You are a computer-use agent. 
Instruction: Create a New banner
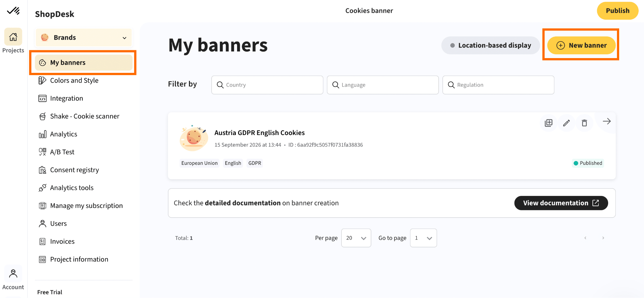coord(581,46)
